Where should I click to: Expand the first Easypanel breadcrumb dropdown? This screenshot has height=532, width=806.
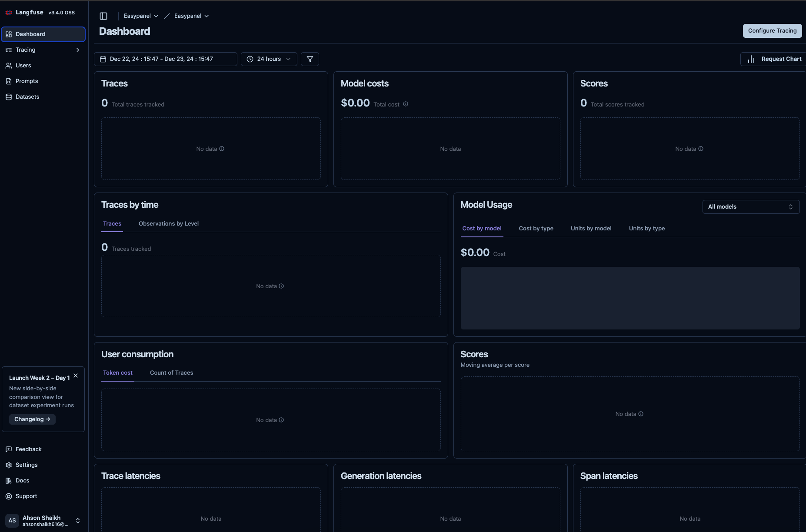pos(140,16)
